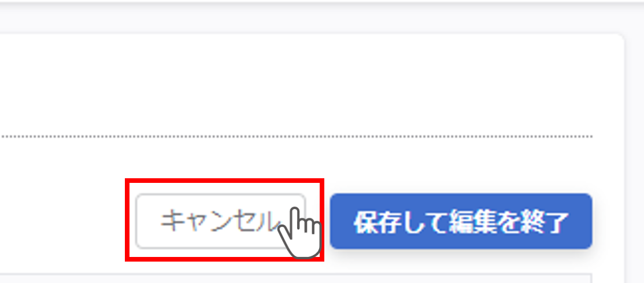
Task: Save and finish editing with the blue button
Action: (x=461, y=221)
